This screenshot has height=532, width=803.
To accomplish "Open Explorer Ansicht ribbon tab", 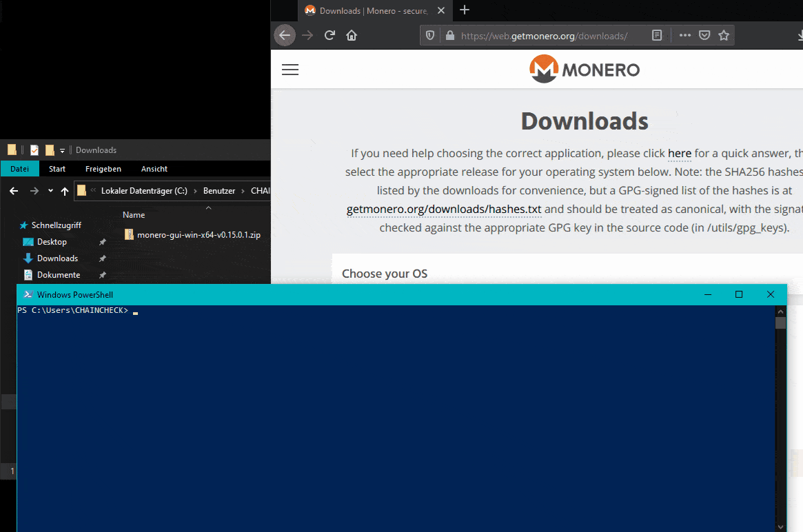I will [x=154, y=169].
